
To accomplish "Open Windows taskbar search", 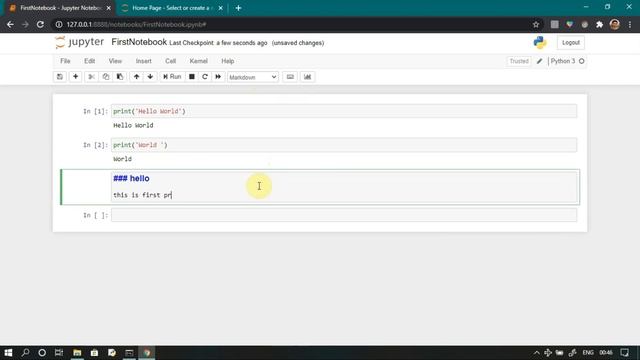I will point(25,353).
